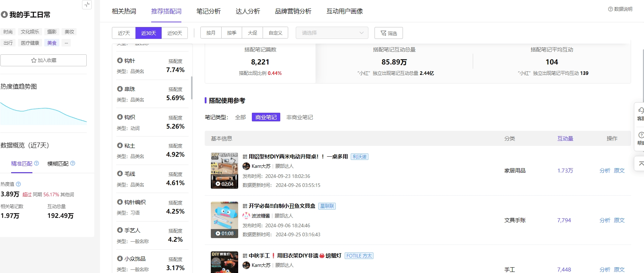The image size is (644, 273).
Task: Click the circle icon beside 我的手工日常
Action: [4, 15]
